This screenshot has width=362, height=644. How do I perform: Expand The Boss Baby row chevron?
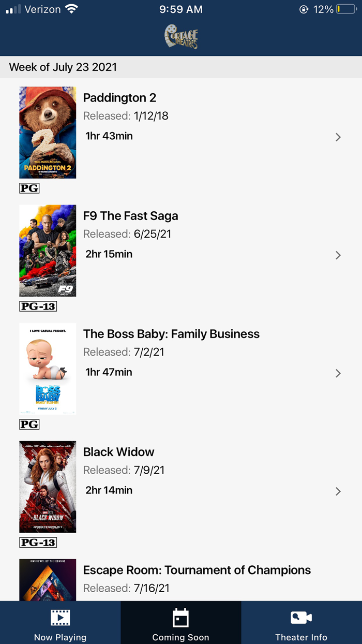(338, 373)
